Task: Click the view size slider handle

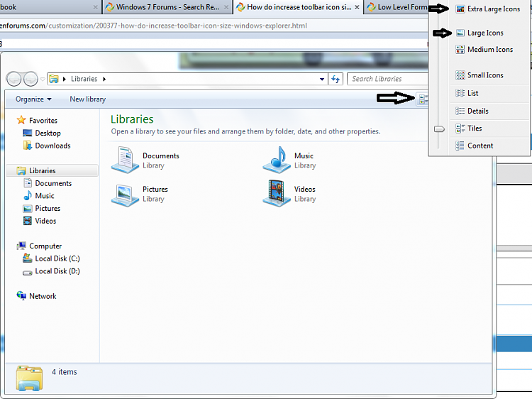Action: click(x=439, y=129)
